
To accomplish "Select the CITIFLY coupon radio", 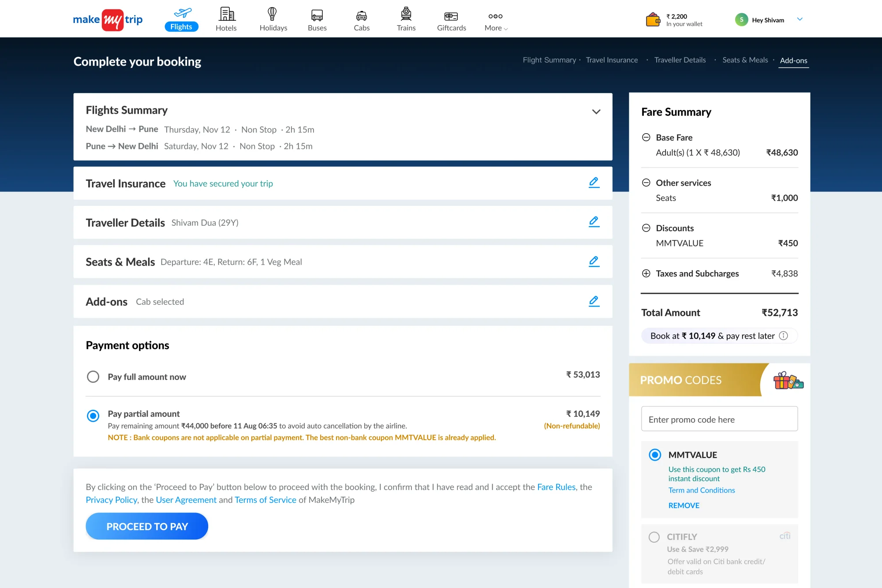I will [x=654, y=537].
